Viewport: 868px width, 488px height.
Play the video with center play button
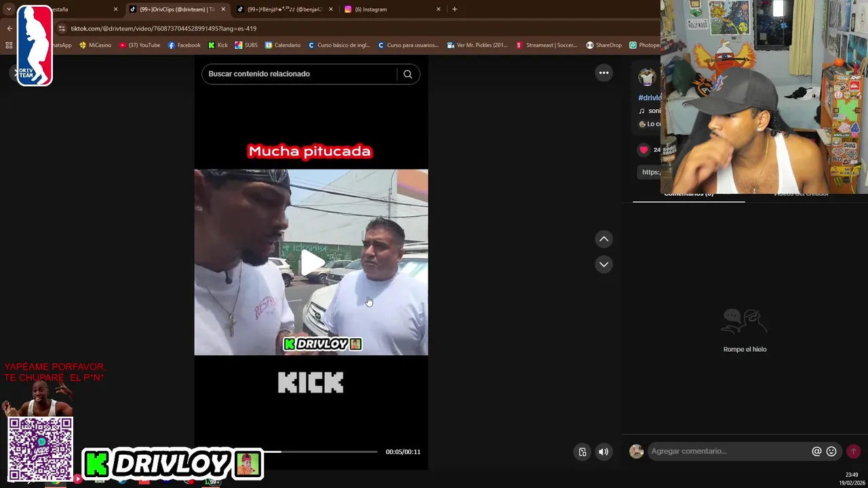tap(312, 263)
